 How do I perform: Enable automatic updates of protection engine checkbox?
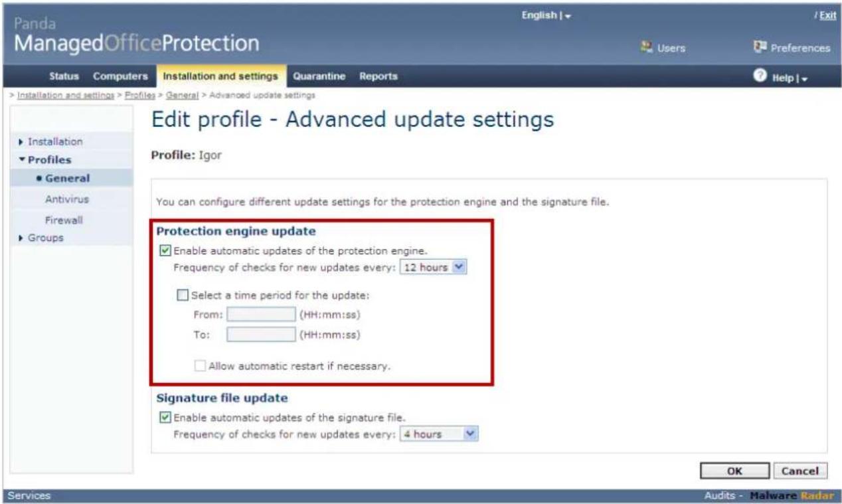pyautogui.click(x=165, y=251)
